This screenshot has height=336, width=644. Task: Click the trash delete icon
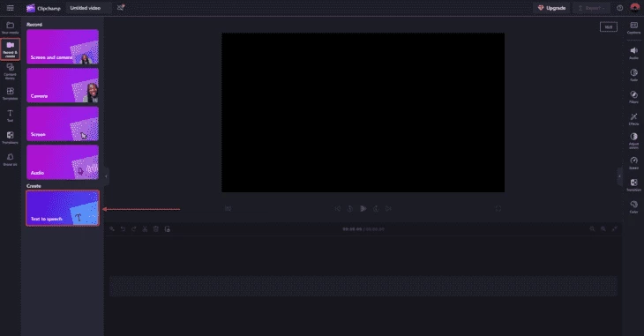[x=156, y=228]
